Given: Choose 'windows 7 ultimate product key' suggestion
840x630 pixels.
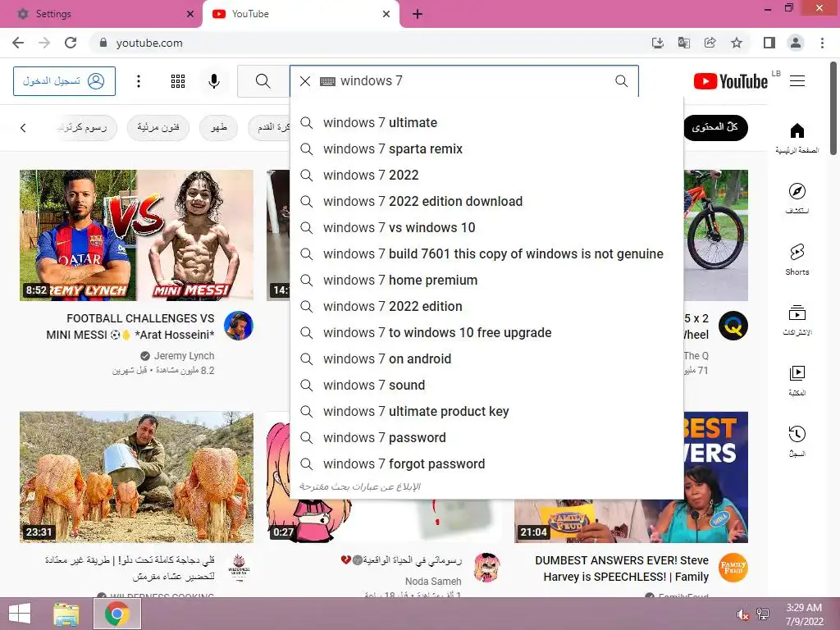Looking at the screenshot, I should 486,412.
